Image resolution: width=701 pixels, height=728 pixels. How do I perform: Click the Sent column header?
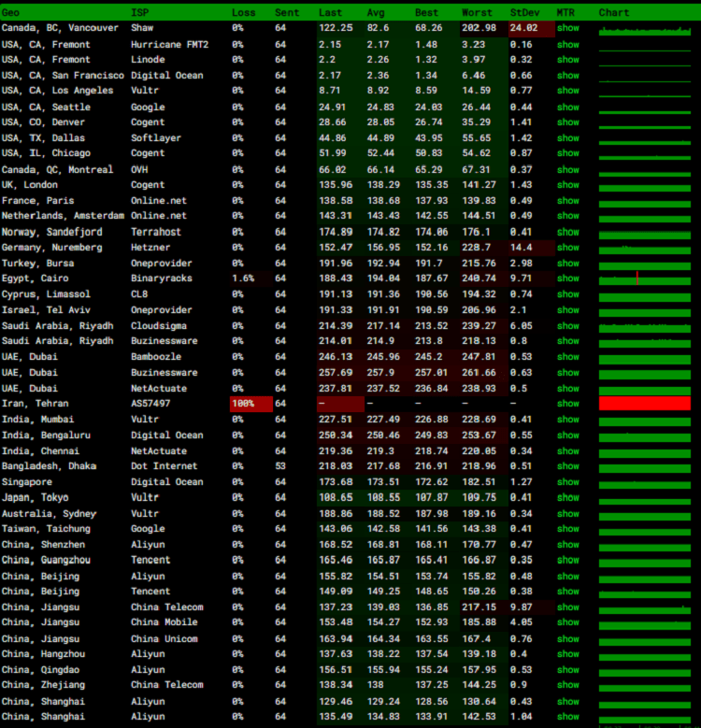[287, 12]
